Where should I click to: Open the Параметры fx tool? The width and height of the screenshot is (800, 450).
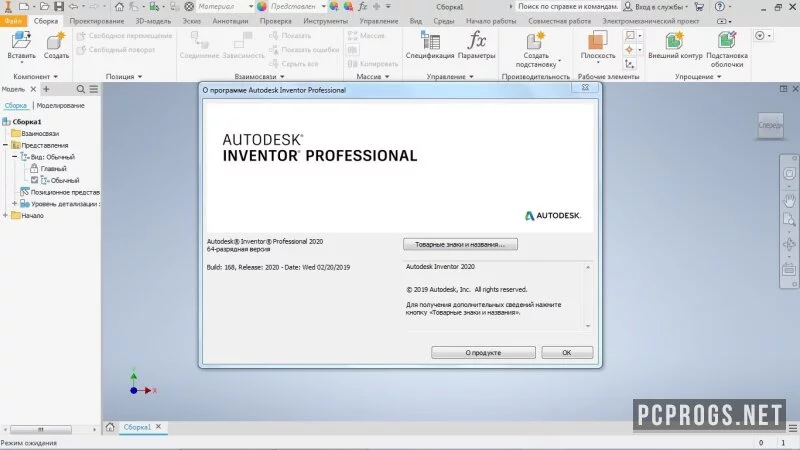[x=477, y=41]
